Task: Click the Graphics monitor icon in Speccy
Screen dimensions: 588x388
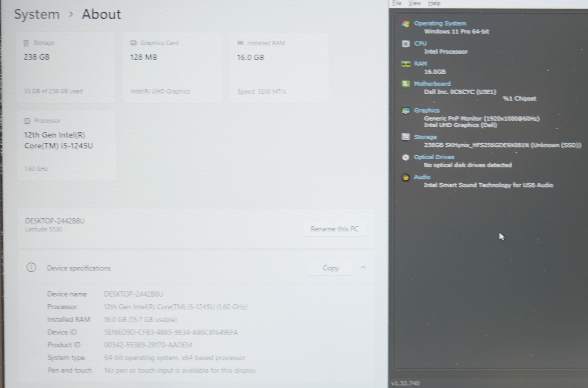Action: (x=406, y=110)
